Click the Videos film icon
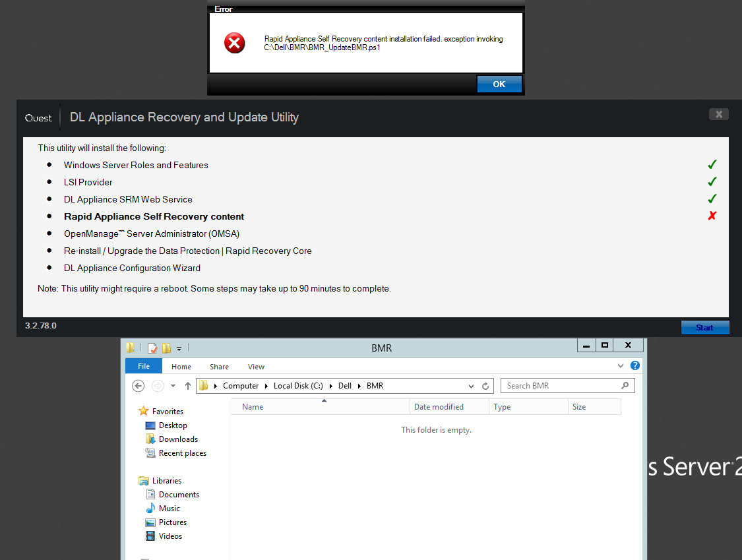Image resolution: width=742 pixels, height=560 pixels. pos(150,536)
